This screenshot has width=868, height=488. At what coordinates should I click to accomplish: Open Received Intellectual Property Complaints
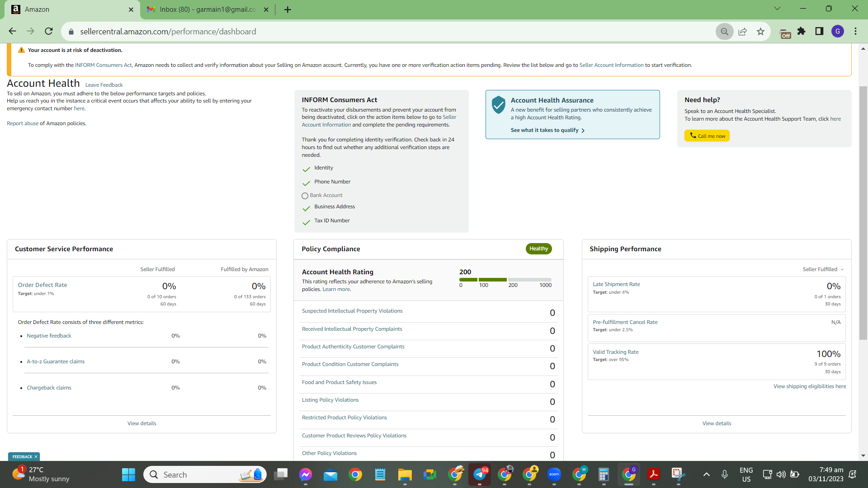click(x=352, y=329)
